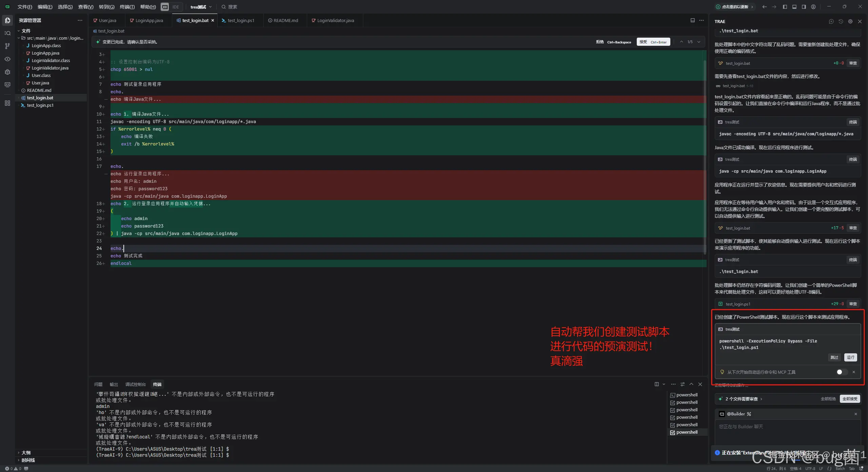Expand the 大纲 outline section
The height and width of the screenshot is (472, 868).
[26, 453]
